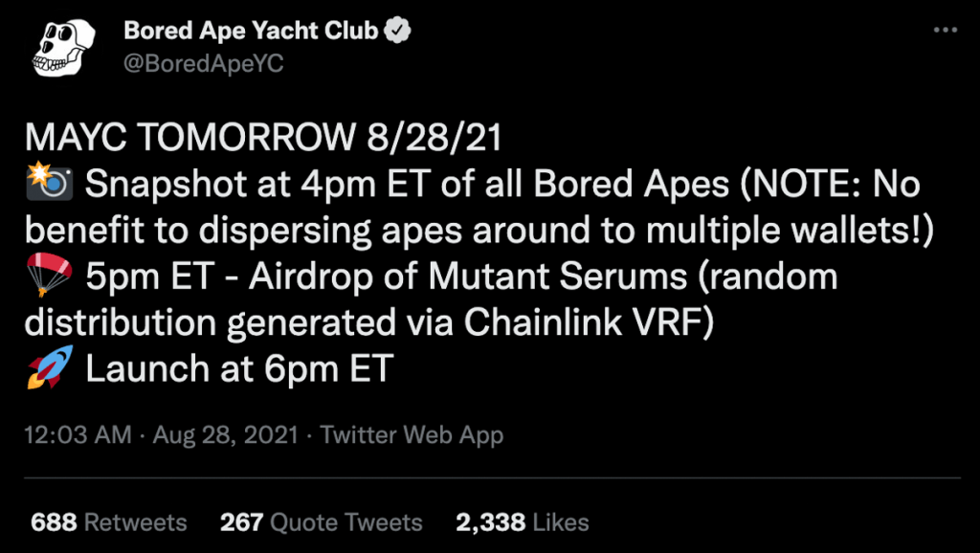Click the MAYC TOMORROW 8/28/21 headline text
The width and height of the screenshot is (980, 553).
(x=262, y=139)
